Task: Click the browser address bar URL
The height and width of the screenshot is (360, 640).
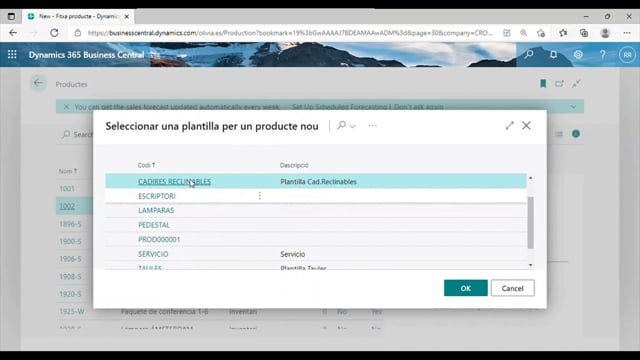Action: (290, 33)
